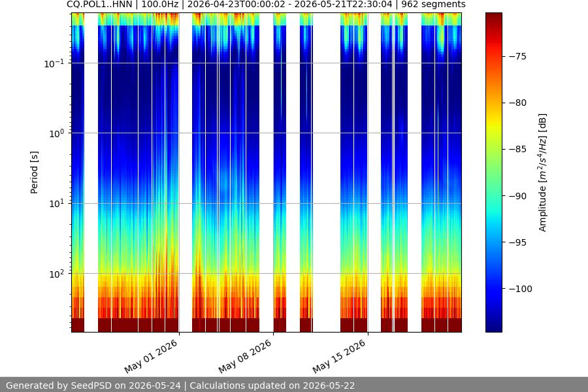Click the 'Period [s]' y-axis label
This screenshot has height=392, width=588.
click(34, 172)
